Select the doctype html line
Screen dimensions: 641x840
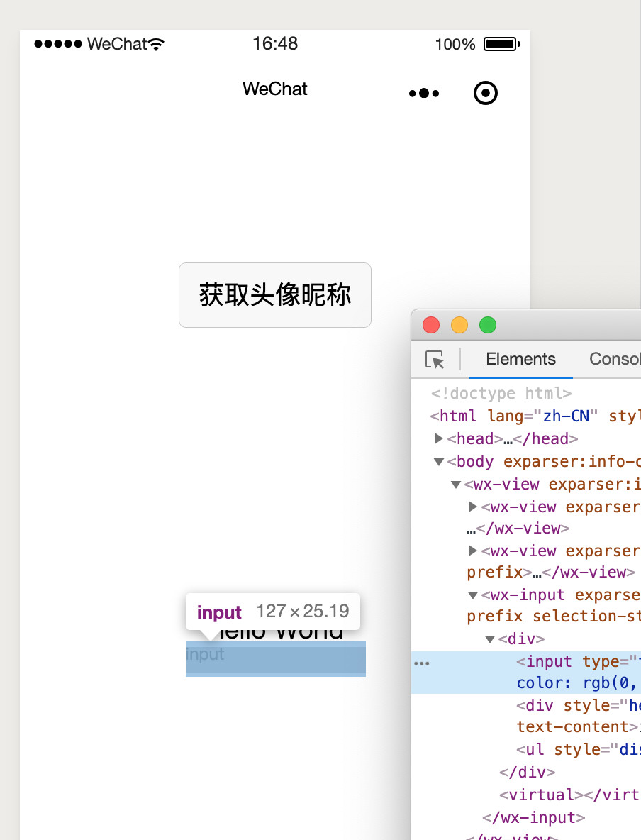pos(501,394)
